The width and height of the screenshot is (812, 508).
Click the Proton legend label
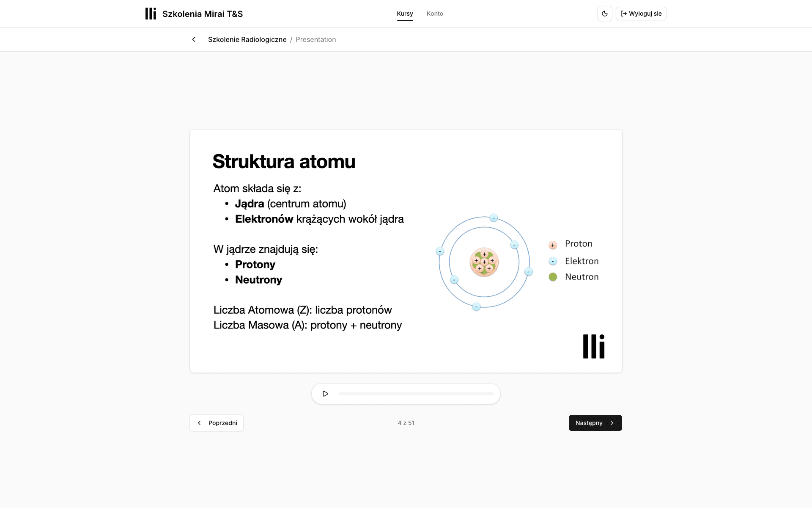pos(579,244)
